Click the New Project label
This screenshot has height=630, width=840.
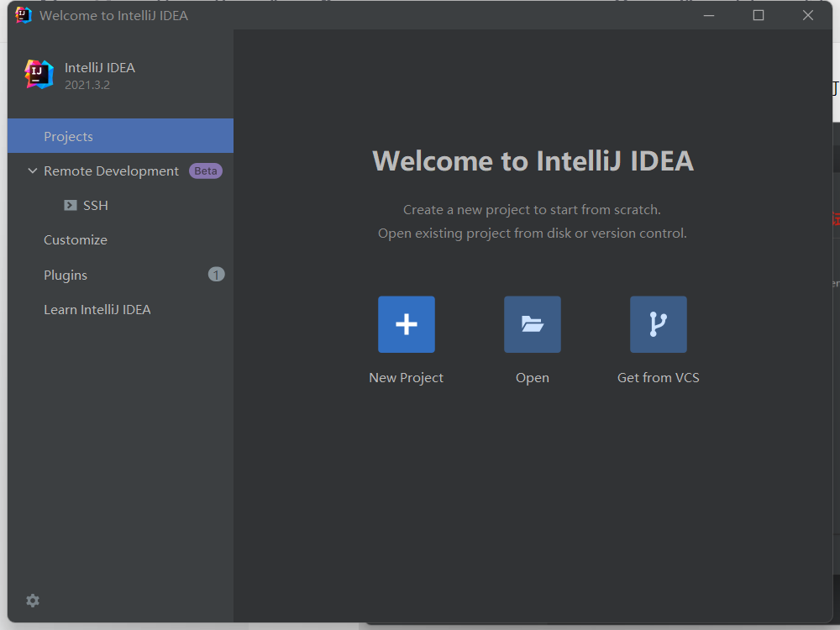click(x=406, y=378)
